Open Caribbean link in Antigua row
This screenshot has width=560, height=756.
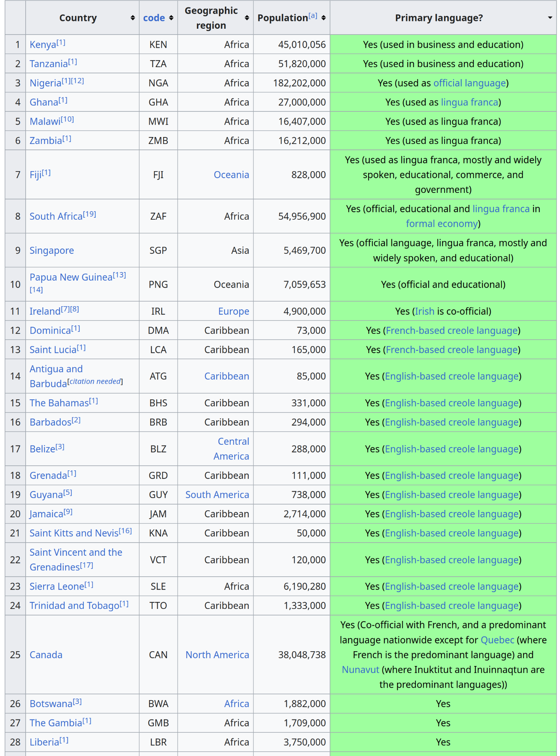tap(227, 376)
